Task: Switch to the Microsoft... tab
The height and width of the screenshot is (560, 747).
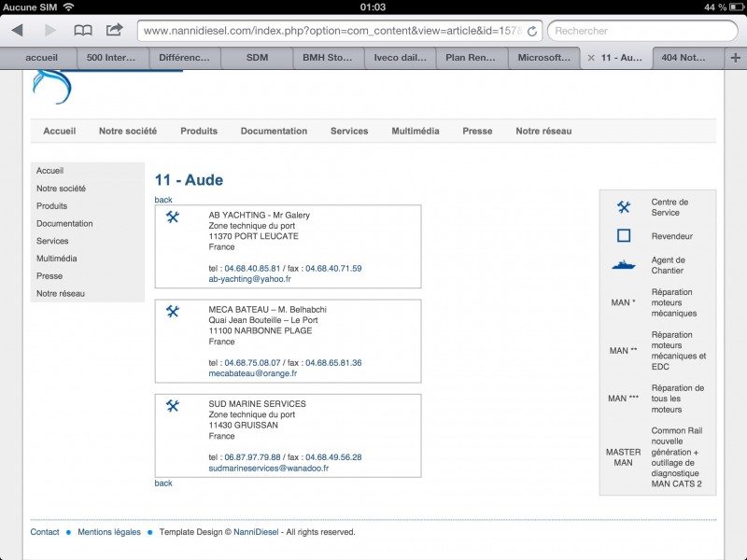Action: 544,58
